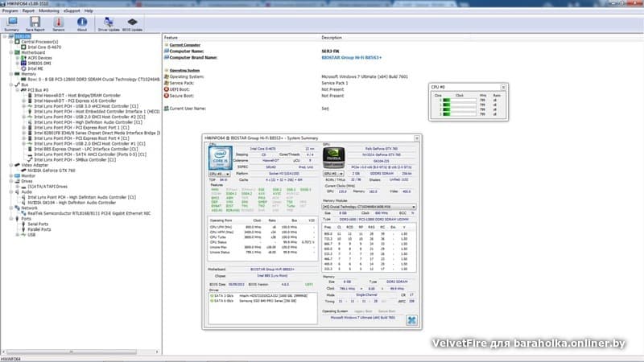Click the About info icon
644x362 pixels.
(82, 24)
